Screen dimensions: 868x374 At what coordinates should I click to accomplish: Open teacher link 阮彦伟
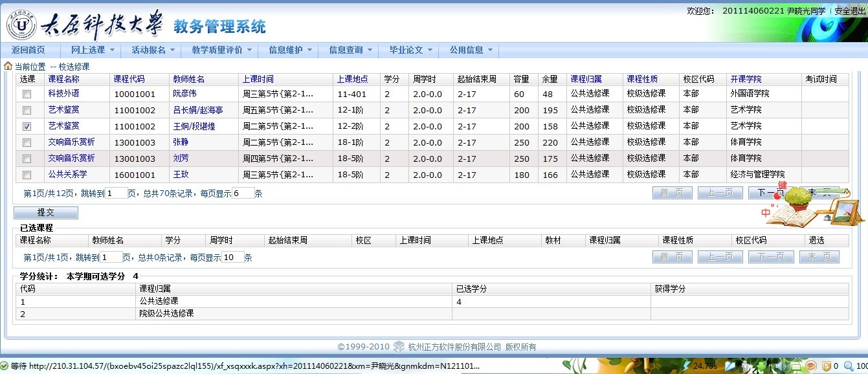point(184,94)
